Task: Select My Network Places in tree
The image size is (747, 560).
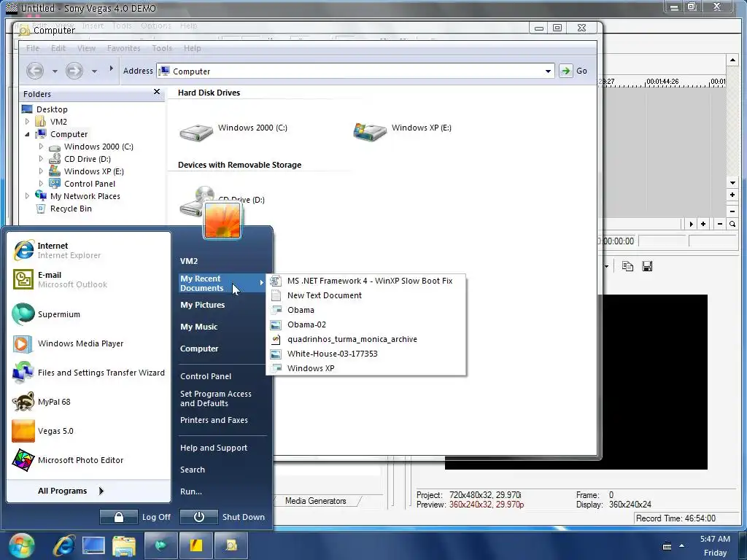Action: [x=85, y=196]
